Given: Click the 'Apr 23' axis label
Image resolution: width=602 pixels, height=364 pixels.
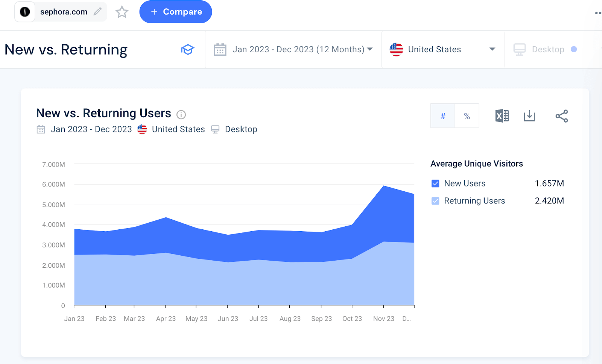Looking at the screenshot, I should click(x=166, y=318).
